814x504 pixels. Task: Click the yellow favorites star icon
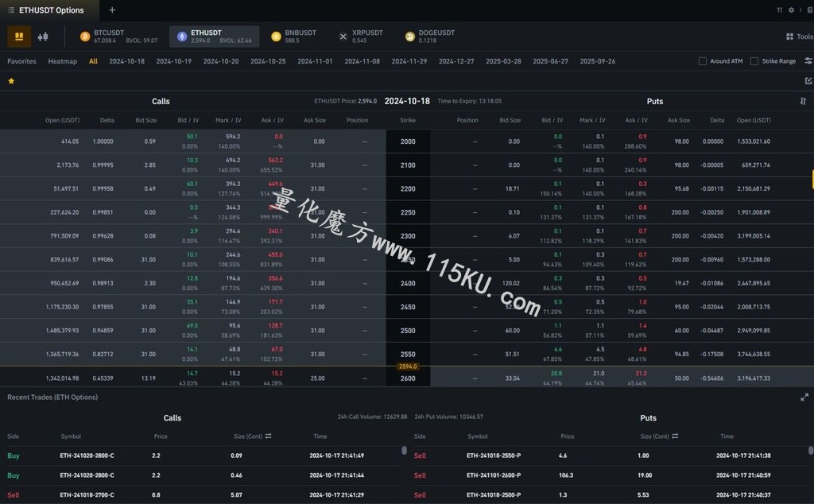[x=11, y=81]
